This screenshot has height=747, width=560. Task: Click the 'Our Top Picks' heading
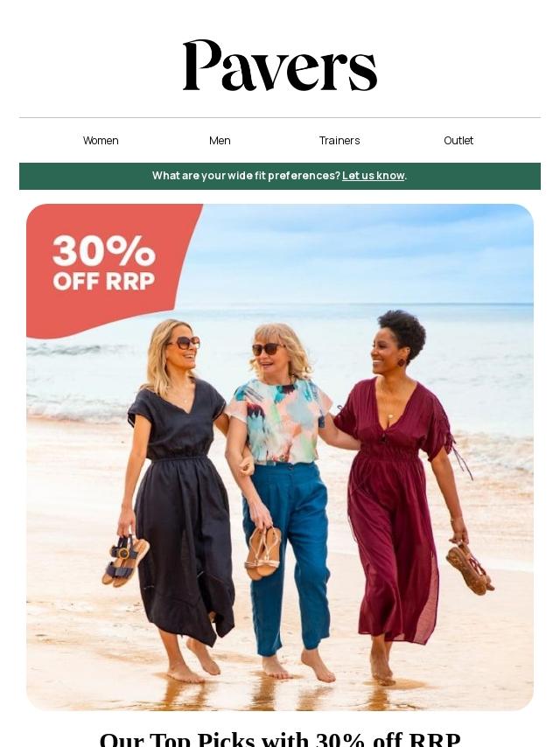280,738
